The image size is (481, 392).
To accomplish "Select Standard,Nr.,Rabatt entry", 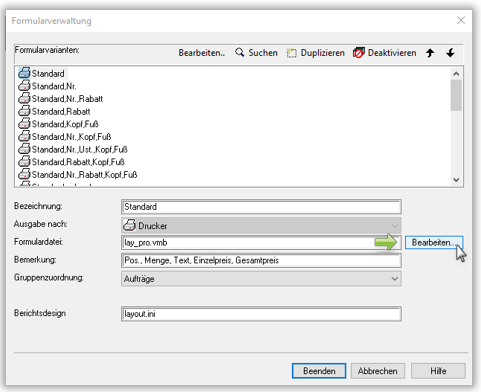I will [x=67, y=99].
